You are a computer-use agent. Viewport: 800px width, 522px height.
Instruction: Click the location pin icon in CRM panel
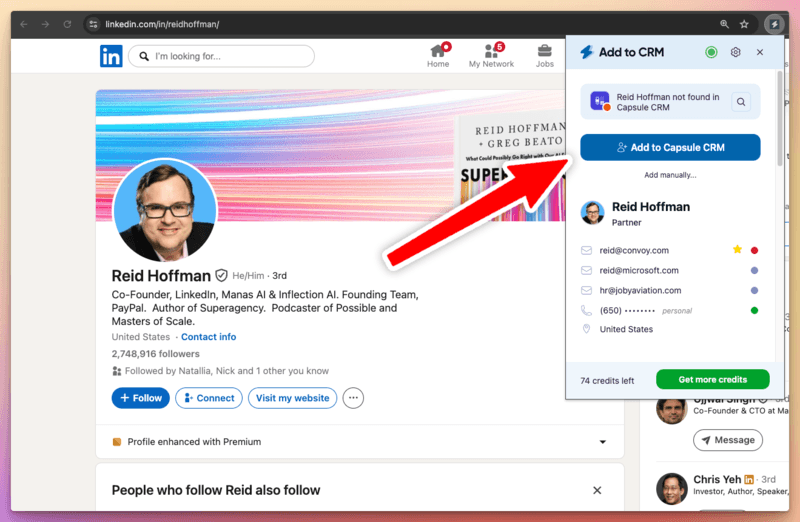point(586,329)
